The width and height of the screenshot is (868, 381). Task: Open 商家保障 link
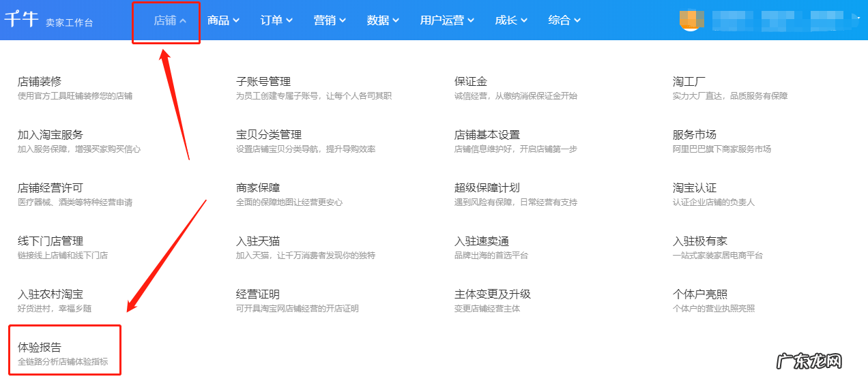258,187
